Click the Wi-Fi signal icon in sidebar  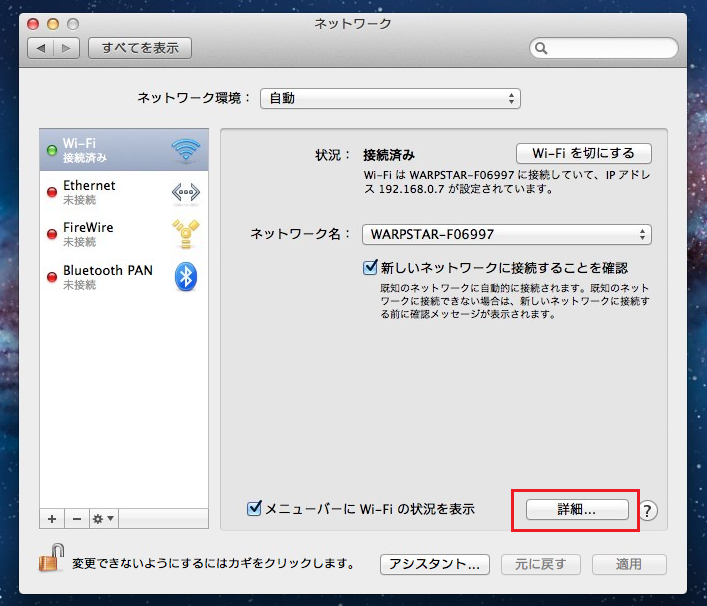185,150
